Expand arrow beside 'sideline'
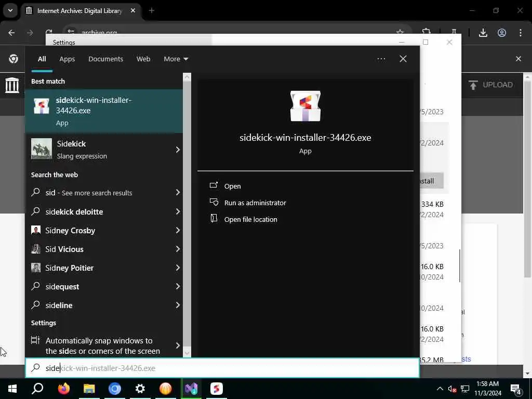This screenshot has width=532, height=399. tap(178, 305)
